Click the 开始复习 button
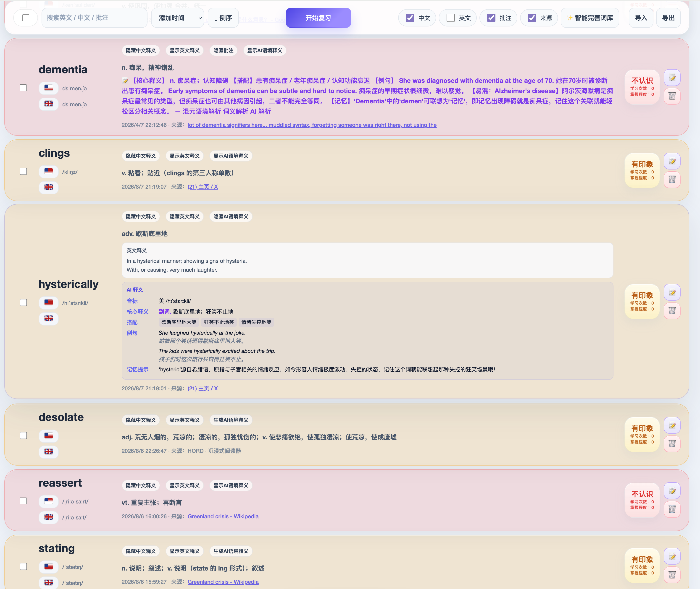 coord(318,18)
